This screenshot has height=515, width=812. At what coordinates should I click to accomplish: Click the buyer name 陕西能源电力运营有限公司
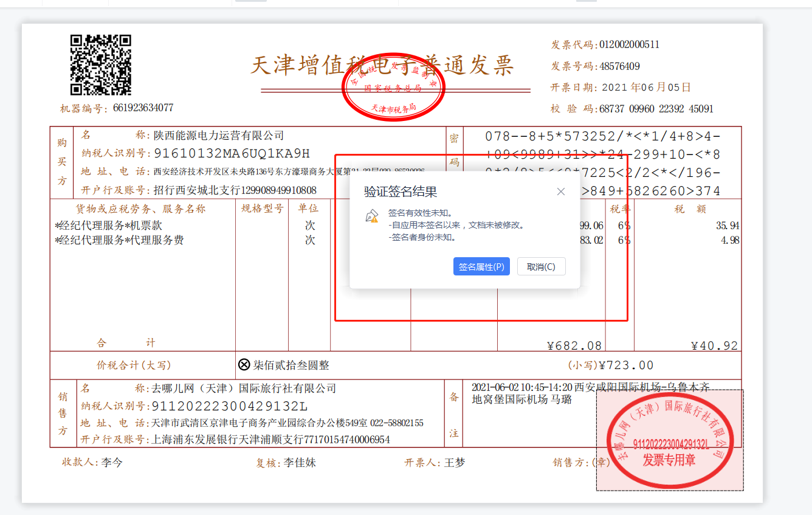click(219, 136)
